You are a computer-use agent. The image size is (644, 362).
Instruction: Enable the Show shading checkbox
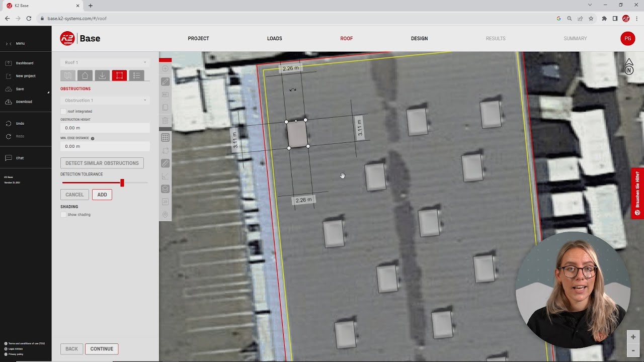tap(63, 215)
